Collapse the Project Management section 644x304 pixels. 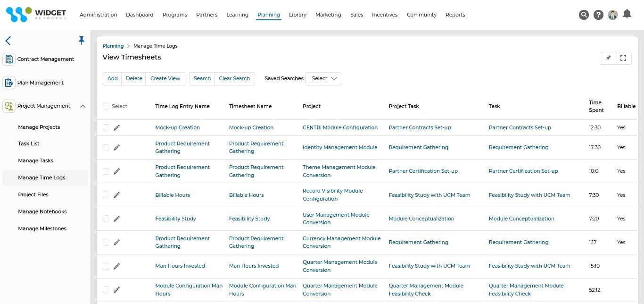coord(83,106)
